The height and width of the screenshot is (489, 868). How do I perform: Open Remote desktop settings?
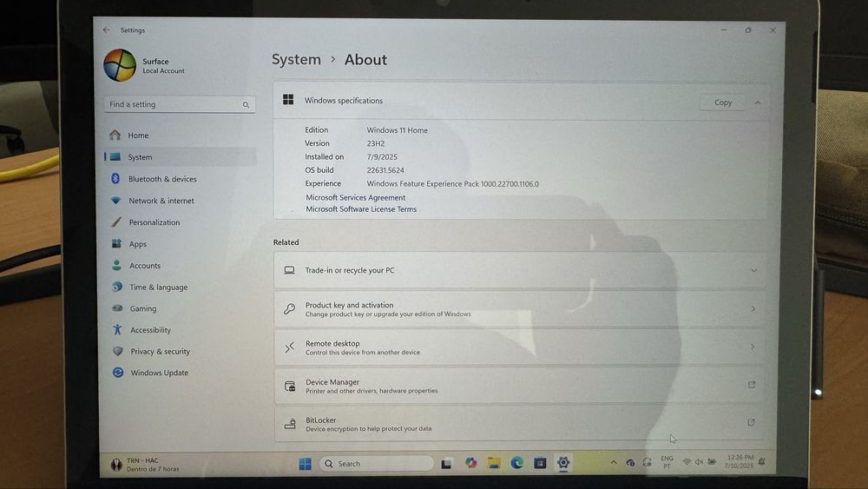tap(520, 347)
